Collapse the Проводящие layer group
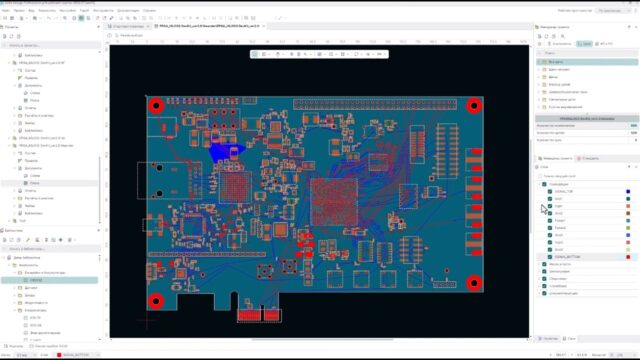 (539, 184)
